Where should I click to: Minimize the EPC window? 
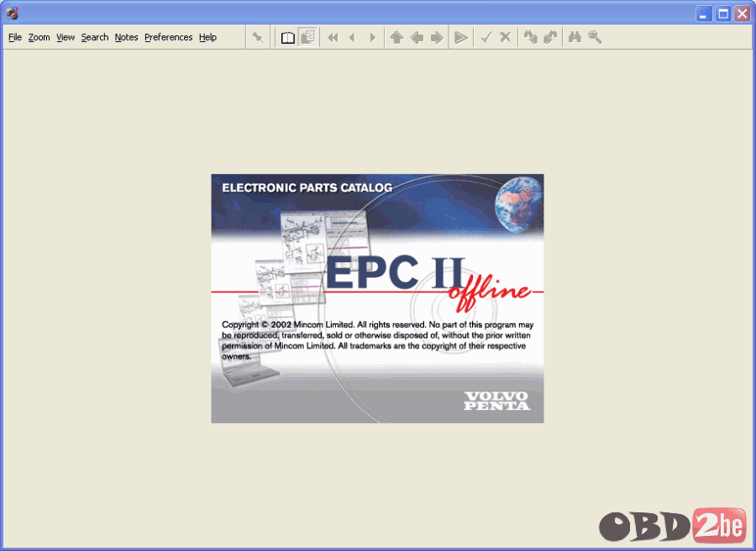[x=704, y=13]
